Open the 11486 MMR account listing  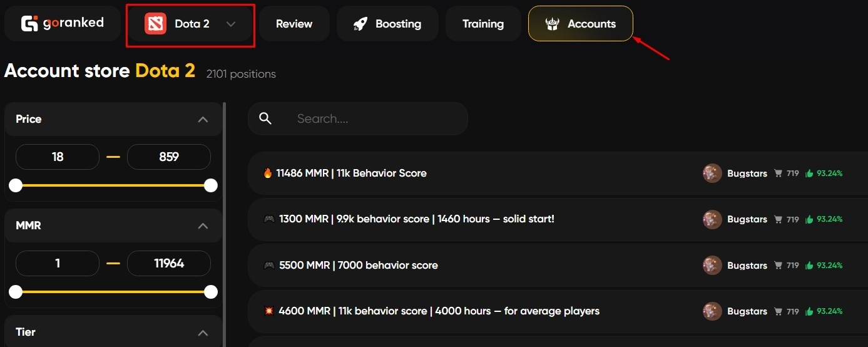(x=352, y=173)
